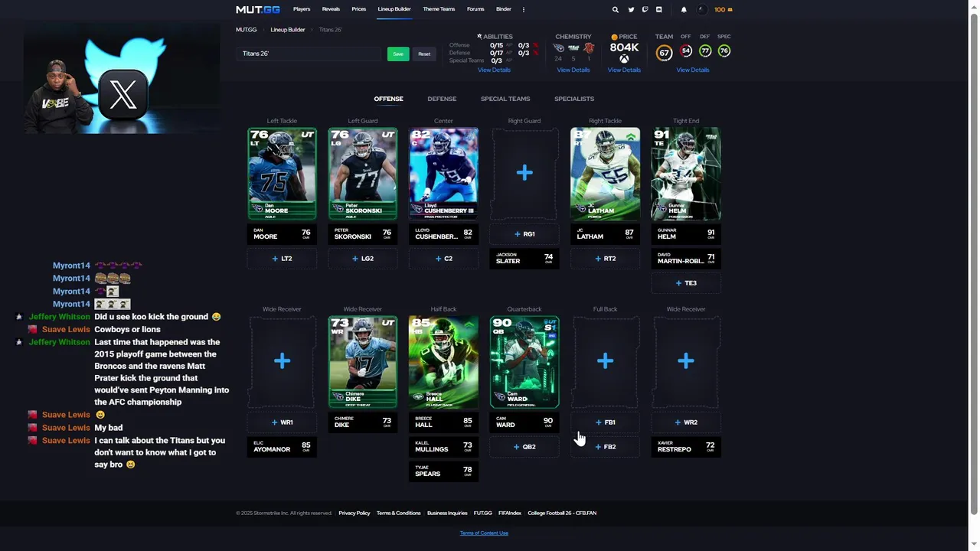Image resolution: width=980 pixels, height=551 pixels.
Task: Open the user avatar in header
Action: (701, 9)
